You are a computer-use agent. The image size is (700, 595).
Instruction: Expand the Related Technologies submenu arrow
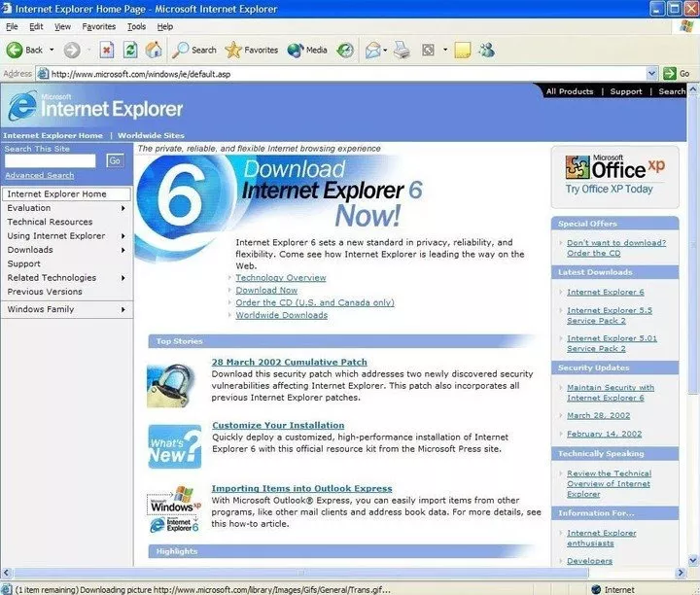tap(123, 278)
